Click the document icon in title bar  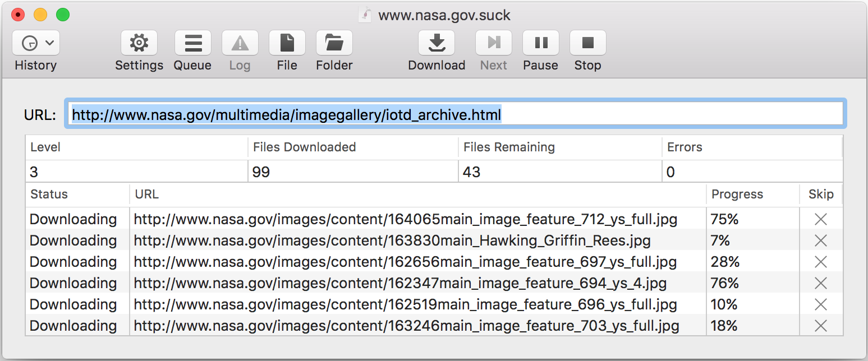click(x=366, y=14)
